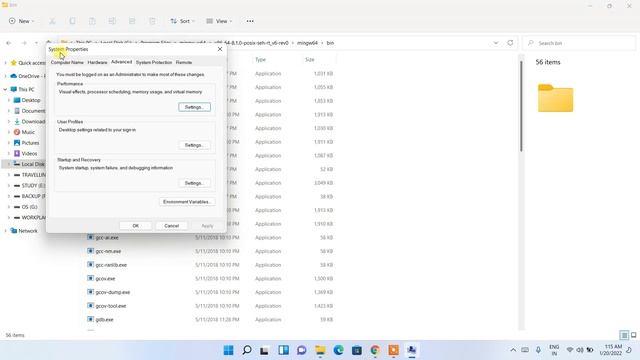
Task: Click the Environment Variables button
Action: (x=187, y=202)
